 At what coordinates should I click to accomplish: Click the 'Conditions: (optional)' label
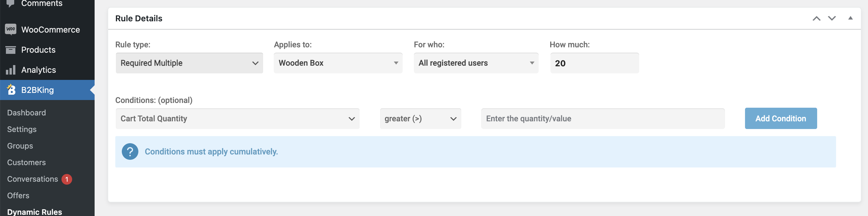(x=154, y=100)
